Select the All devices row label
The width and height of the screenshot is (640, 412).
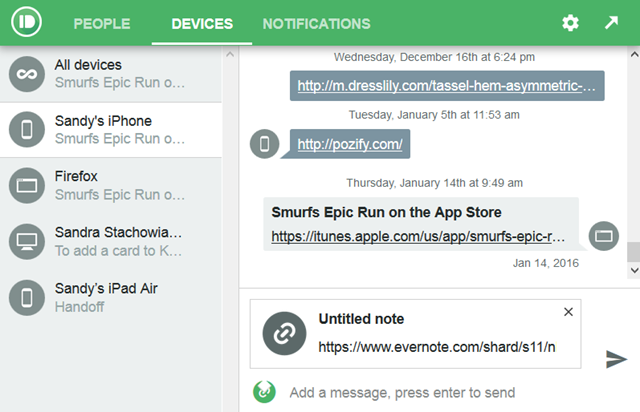coord(88,65)
